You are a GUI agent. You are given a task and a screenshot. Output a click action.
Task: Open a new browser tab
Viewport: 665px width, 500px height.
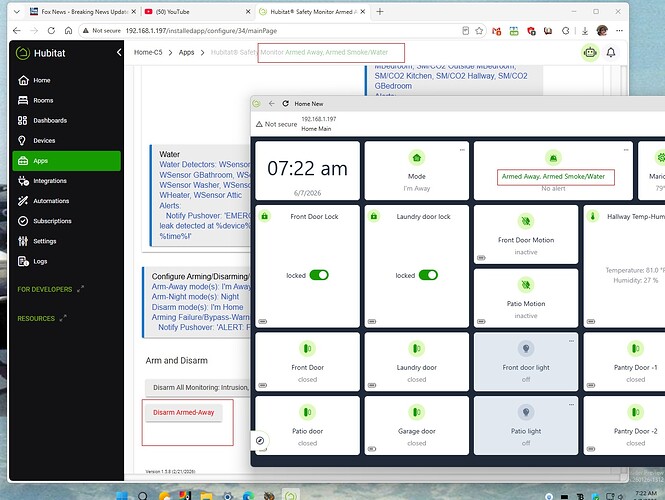pos(380,12)
